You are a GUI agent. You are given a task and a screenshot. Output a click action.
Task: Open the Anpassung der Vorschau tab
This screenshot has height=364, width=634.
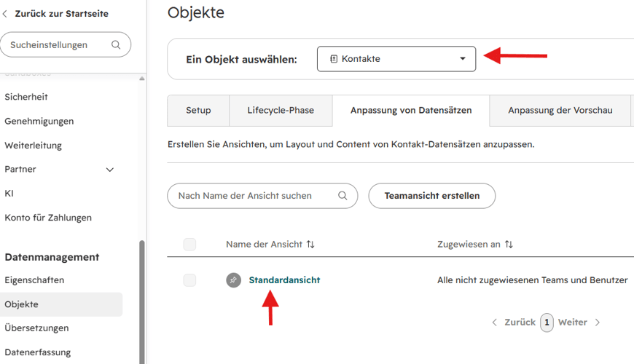coord(560,110)
